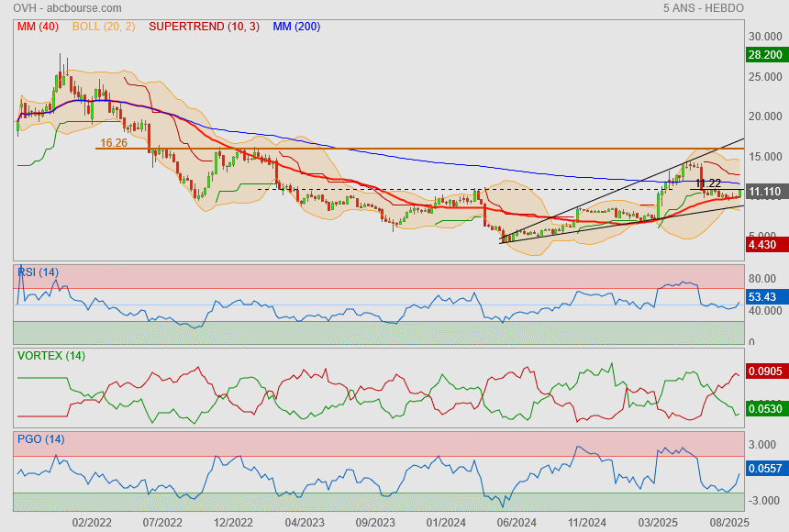This screenshot has height=532, width=789.
Task: Click the 5 ANS - HEBDO period label
Action: (703, 8)
